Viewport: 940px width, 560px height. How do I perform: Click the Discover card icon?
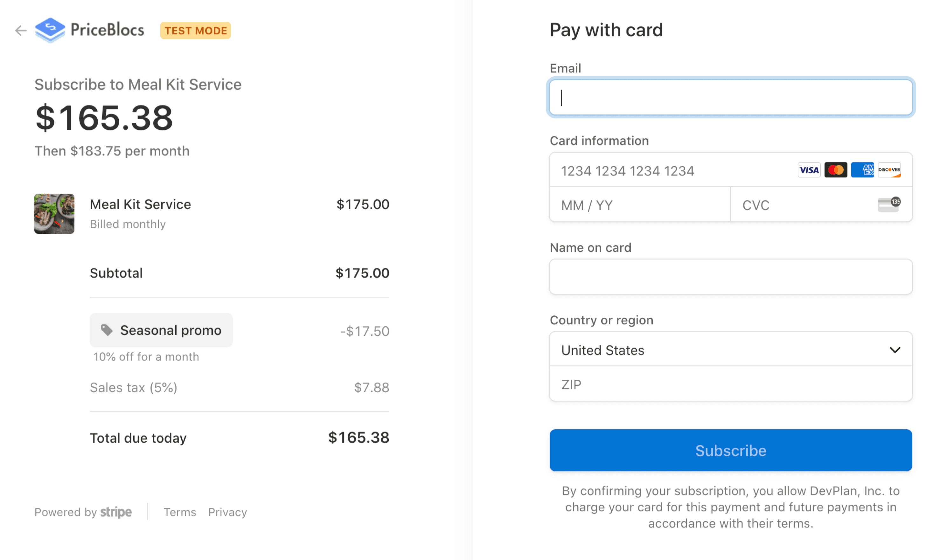pos(889,170)
